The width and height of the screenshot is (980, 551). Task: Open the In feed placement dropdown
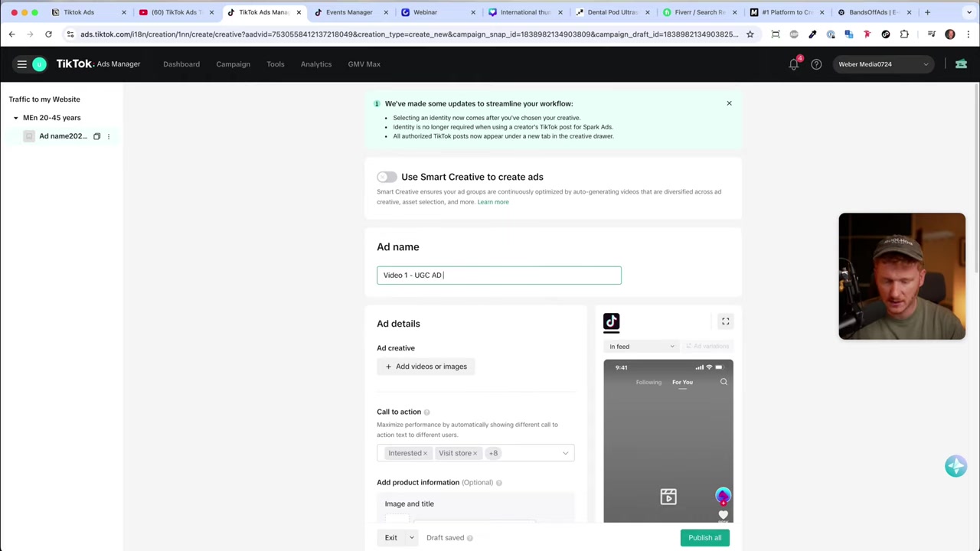click(642, 347)
